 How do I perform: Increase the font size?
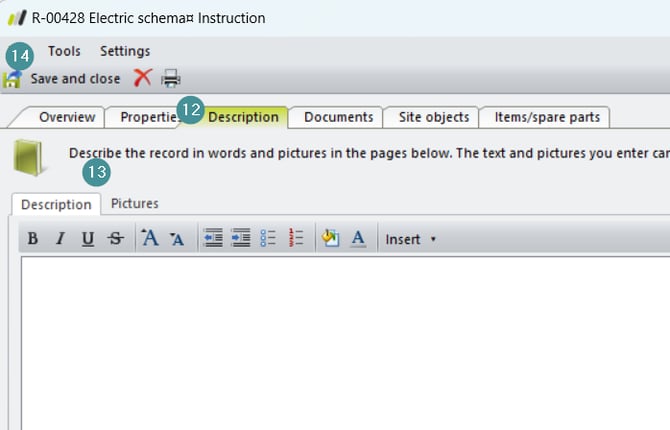click(x=150, y=238)
